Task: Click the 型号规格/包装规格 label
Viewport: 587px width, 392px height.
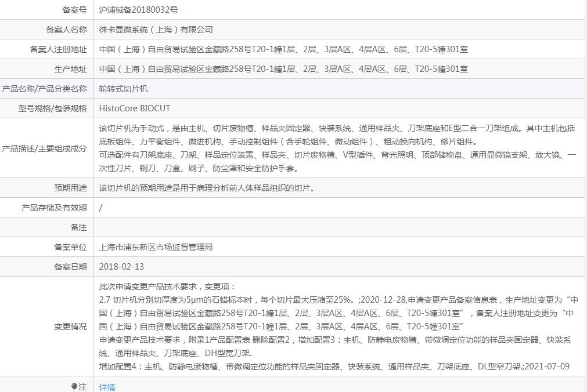Action: [x=52, y=108]
